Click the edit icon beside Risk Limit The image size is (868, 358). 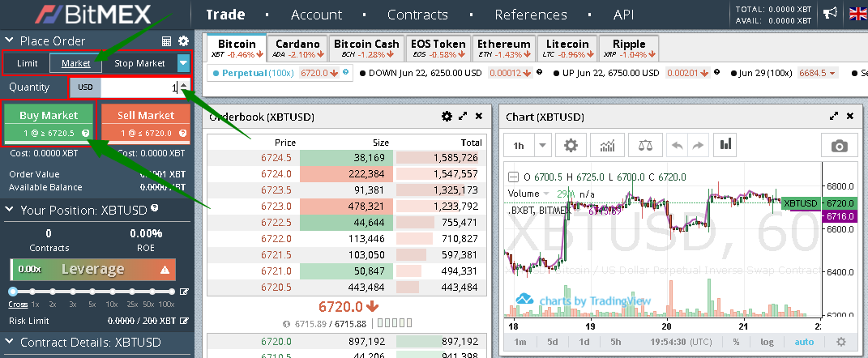[184, 321]
